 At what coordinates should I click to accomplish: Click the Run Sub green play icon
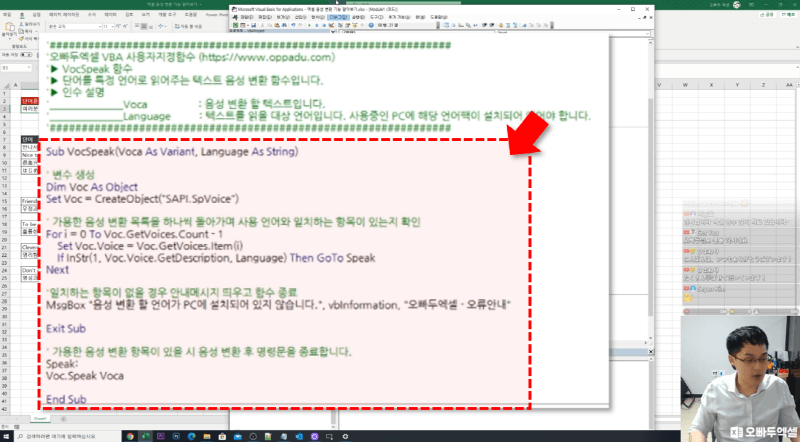(x=309, y=24)
